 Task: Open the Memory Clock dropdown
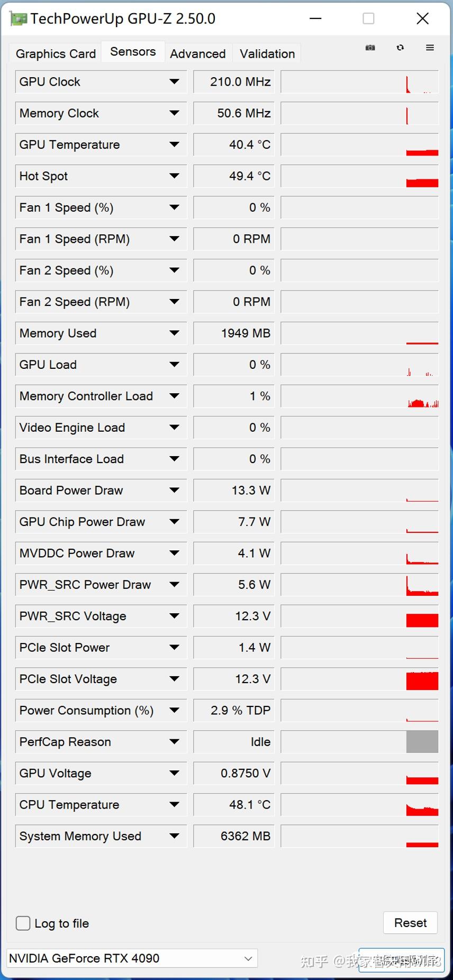coord(175,113)
